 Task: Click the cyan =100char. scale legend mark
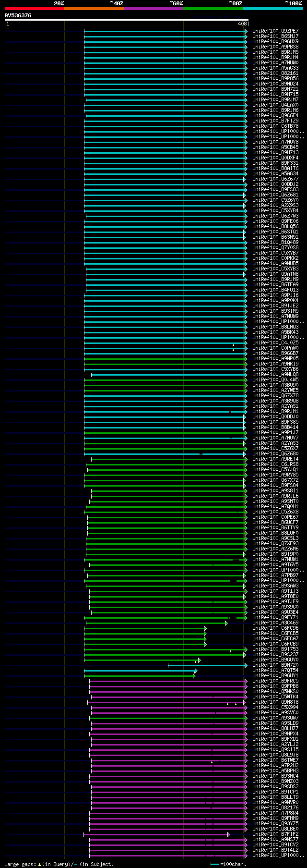pos(214,864)
